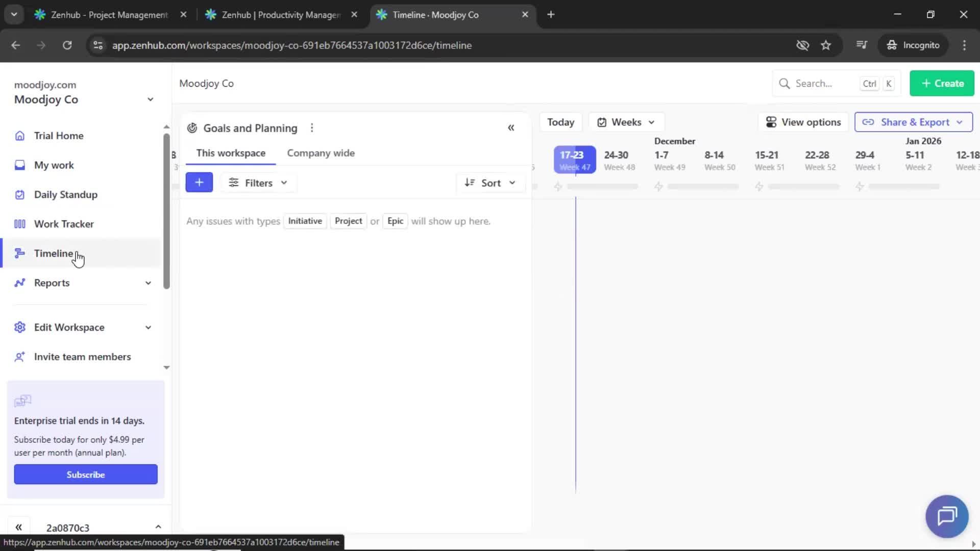Expand the Edit Workspace section
The height and width of the screenshot is (551, 980).
(148, 328)
